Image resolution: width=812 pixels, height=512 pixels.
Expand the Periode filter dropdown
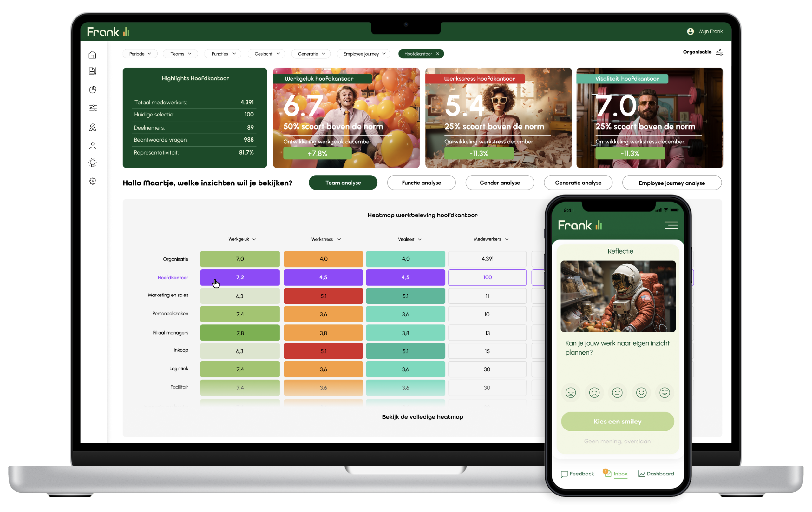140,53
